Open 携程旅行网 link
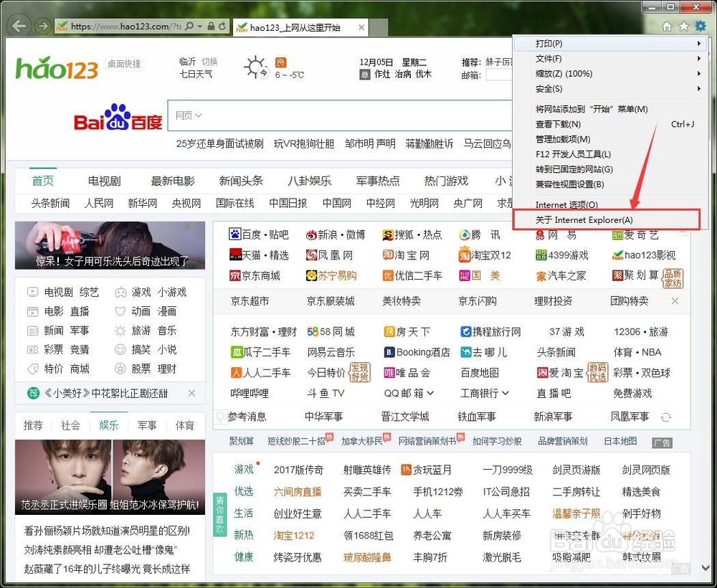This screenshot has height=588, width=717. (x=490, y=331)
